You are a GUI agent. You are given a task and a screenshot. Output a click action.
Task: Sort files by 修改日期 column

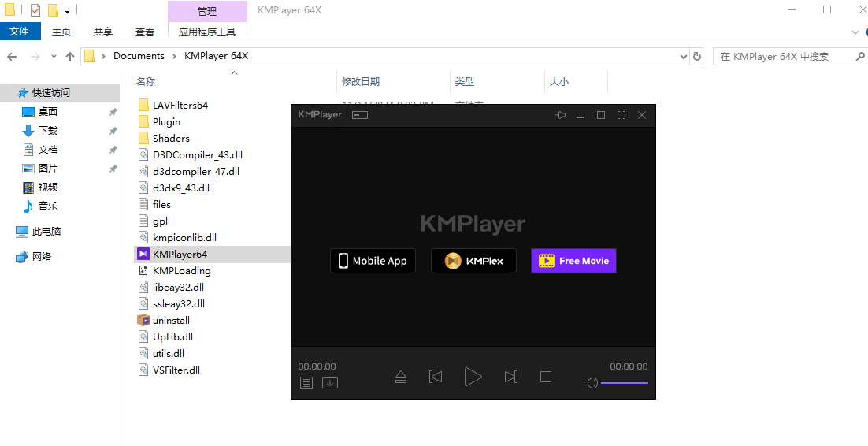tap(361, 81)
